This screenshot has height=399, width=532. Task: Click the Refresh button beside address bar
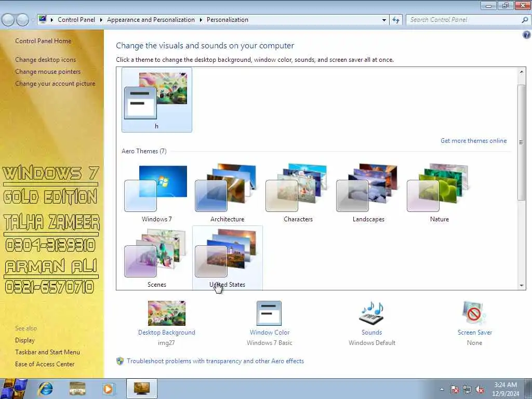click(x=395, y=20)
